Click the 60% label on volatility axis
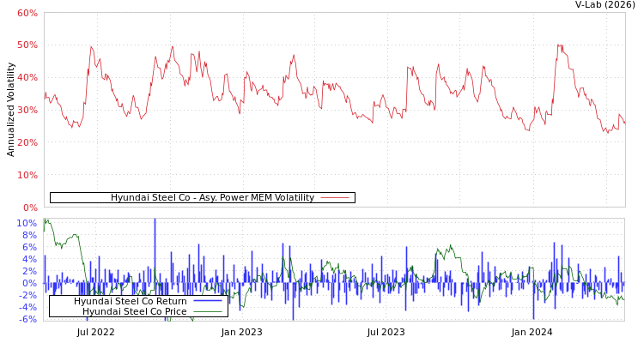 click(x=27, y=14)
